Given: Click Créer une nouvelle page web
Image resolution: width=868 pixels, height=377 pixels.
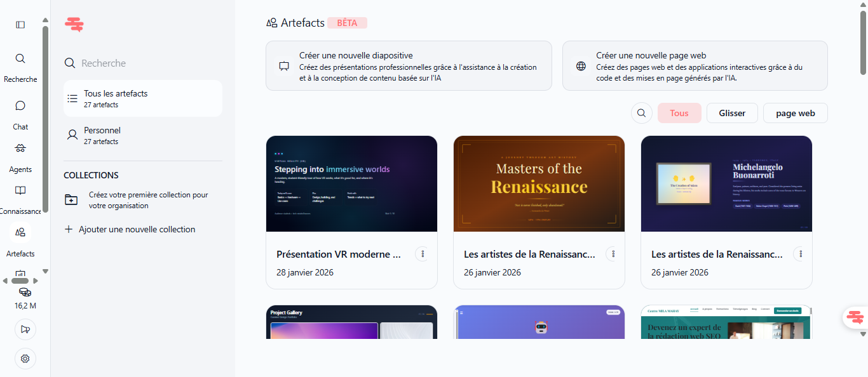Looking at the screenshot, I should click(695, 66).
